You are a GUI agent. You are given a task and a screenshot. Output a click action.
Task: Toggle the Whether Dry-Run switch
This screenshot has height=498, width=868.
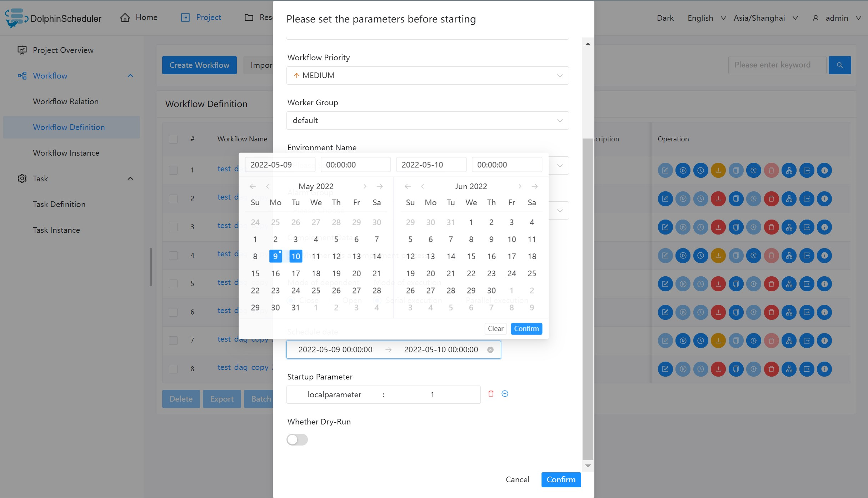coord(297,439)
